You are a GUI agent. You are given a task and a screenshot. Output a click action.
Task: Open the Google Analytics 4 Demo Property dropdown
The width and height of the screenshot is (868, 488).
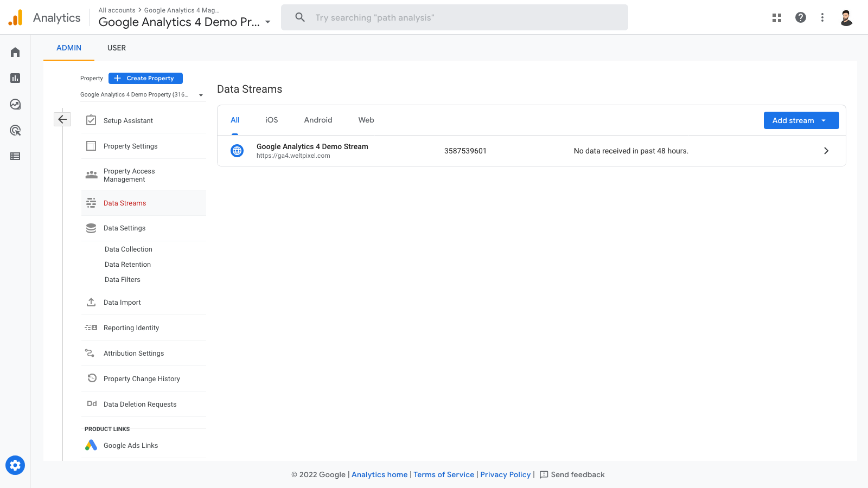(x=143, y=94)
